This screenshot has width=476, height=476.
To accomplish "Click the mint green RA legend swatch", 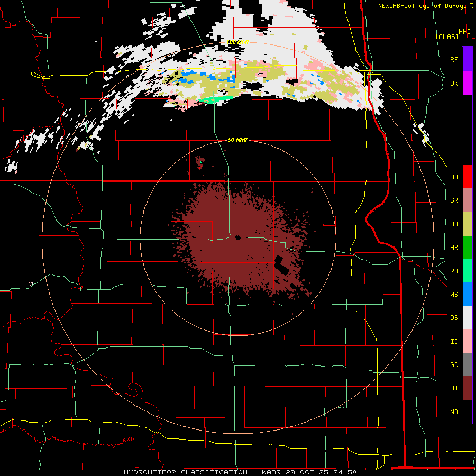I will coord(467,271).
